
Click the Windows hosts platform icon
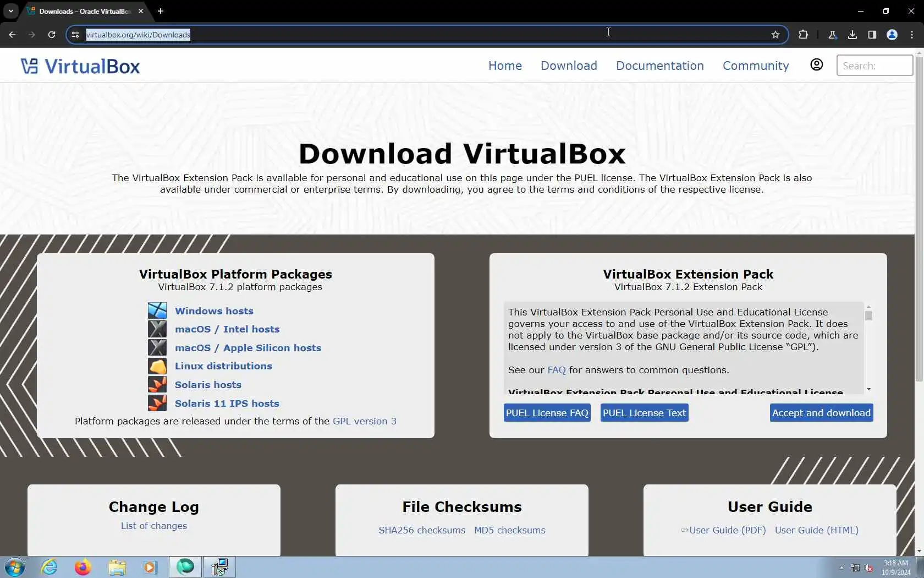pos(157,310)
